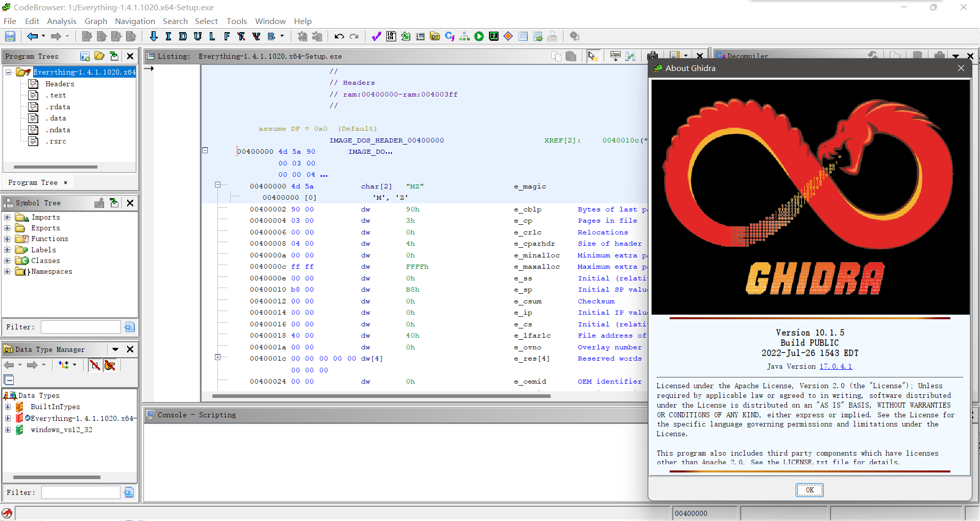Click the open folder icon in Program Trees

point(99,56)
